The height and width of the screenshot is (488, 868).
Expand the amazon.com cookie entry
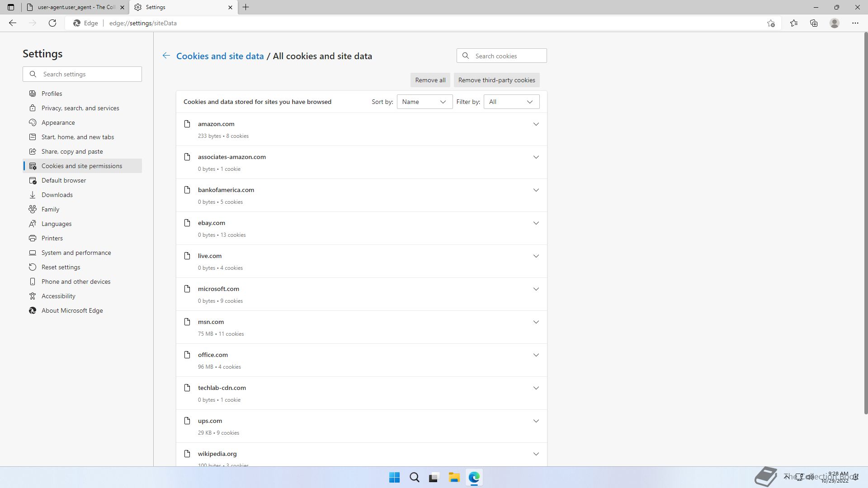tap(536, 124)
